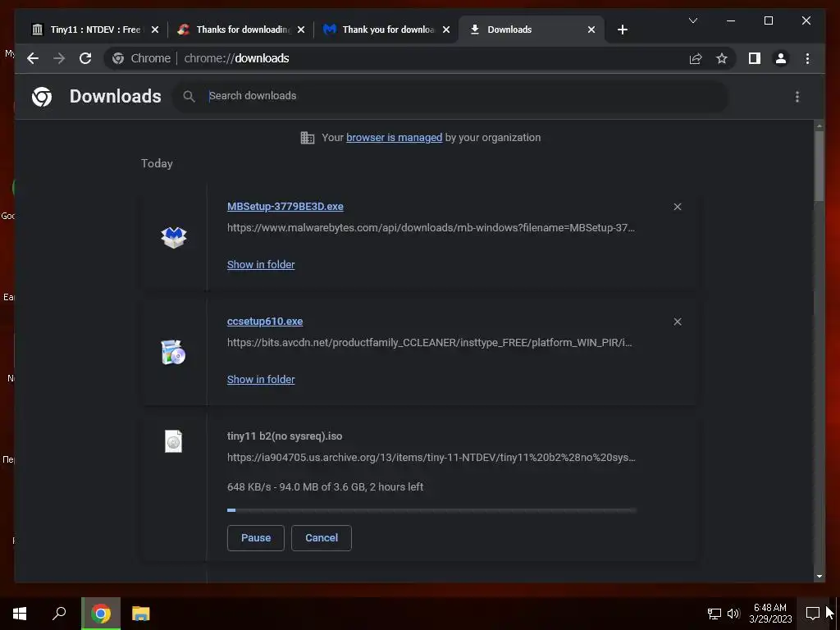Viewport: 840px width, 630px height.
Task: Open Windows taskbar search
Action: (59, 614)
